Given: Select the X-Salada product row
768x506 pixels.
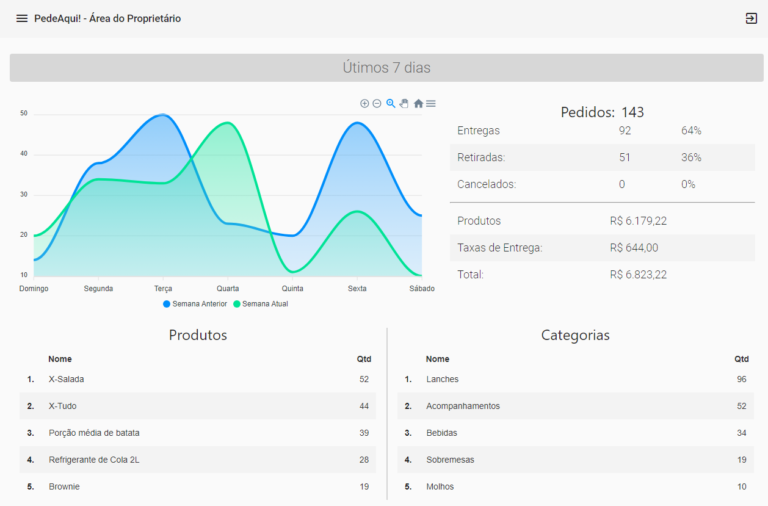Looking at the screenshot, I should [x=198, y=379].
